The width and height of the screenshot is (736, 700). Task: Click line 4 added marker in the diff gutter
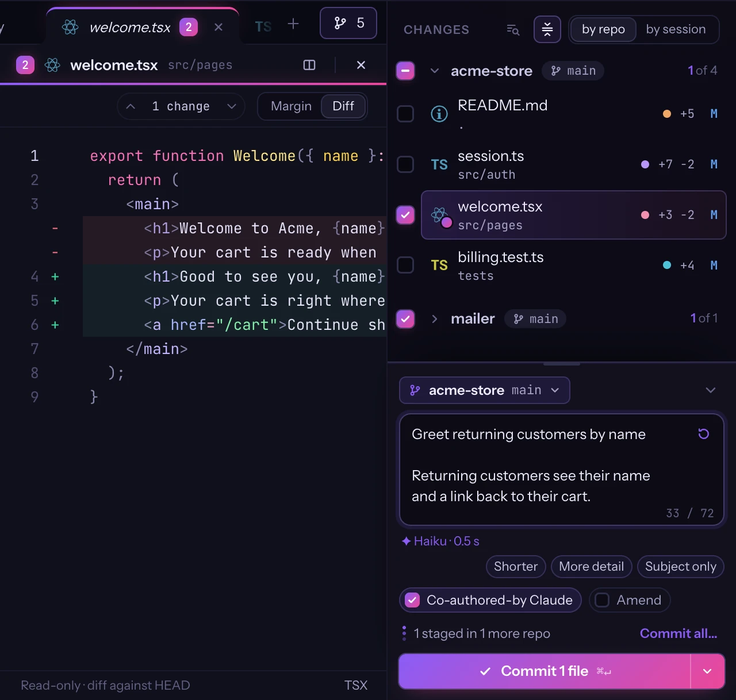coord(55,277)
